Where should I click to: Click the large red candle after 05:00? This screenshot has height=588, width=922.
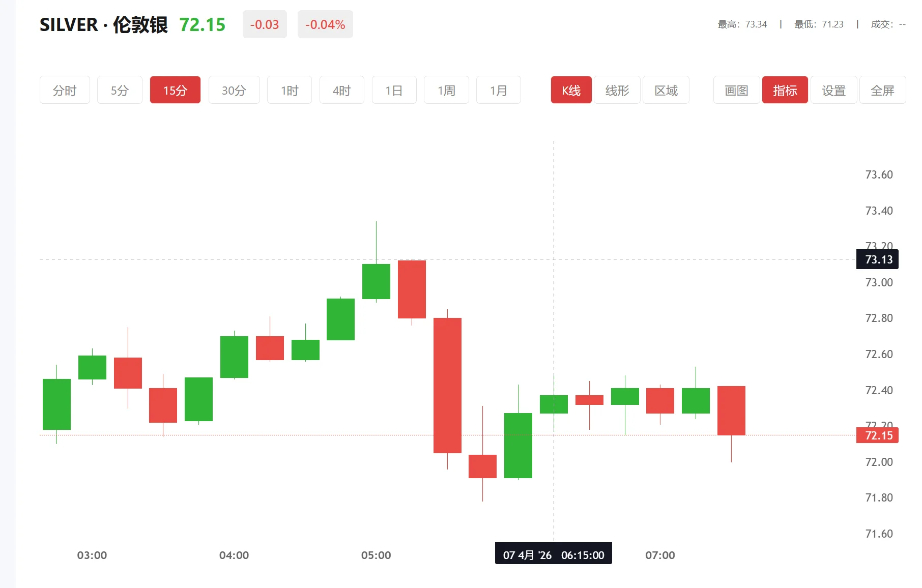click(447, 385)
